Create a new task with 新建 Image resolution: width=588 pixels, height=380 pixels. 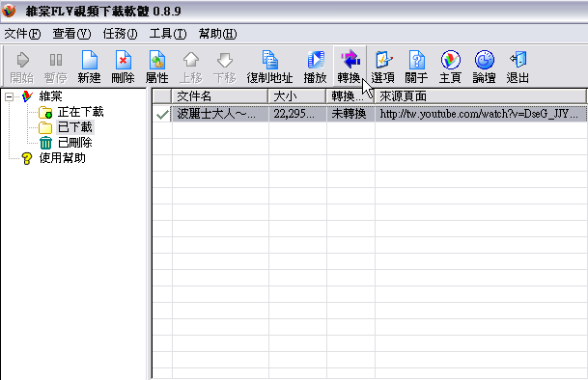tap(89, 68)
